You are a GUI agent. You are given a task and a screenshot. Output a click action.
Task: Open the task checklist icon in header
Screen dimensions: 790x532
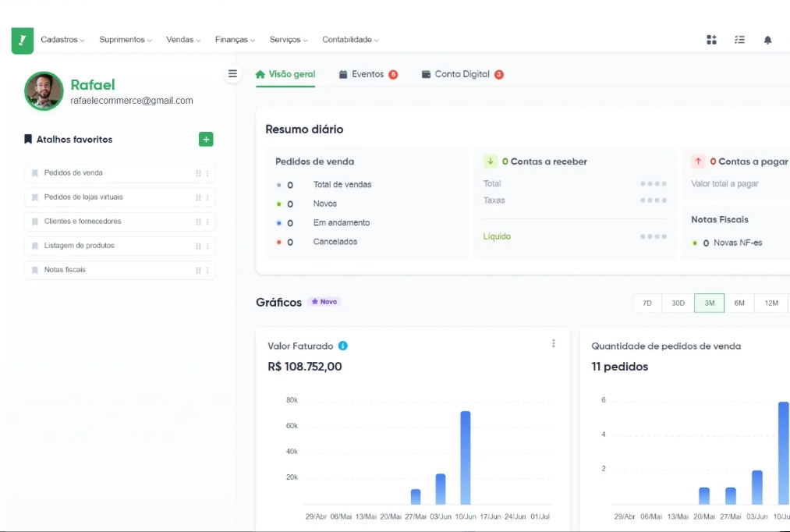(x=739, y=40)
